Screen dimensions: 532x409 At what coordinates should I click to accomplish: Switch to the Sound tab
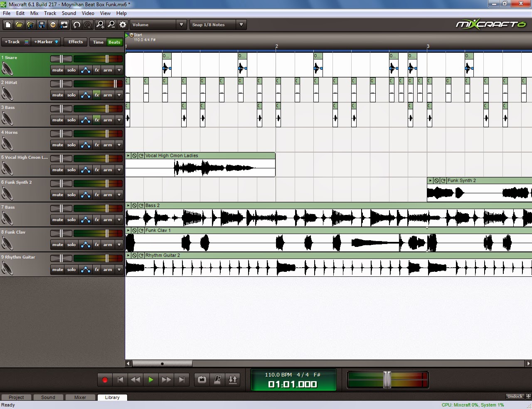[48, 397]
